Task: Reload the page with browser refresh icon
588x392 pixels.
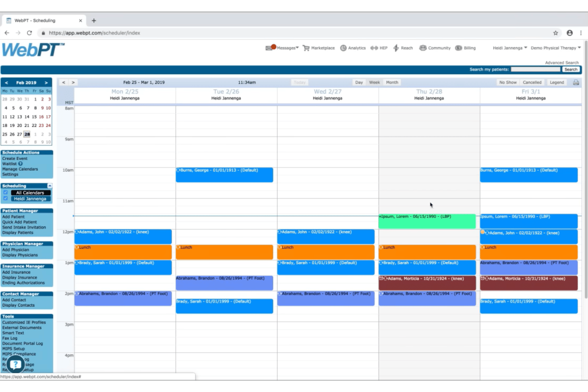Action: point(29,33)
